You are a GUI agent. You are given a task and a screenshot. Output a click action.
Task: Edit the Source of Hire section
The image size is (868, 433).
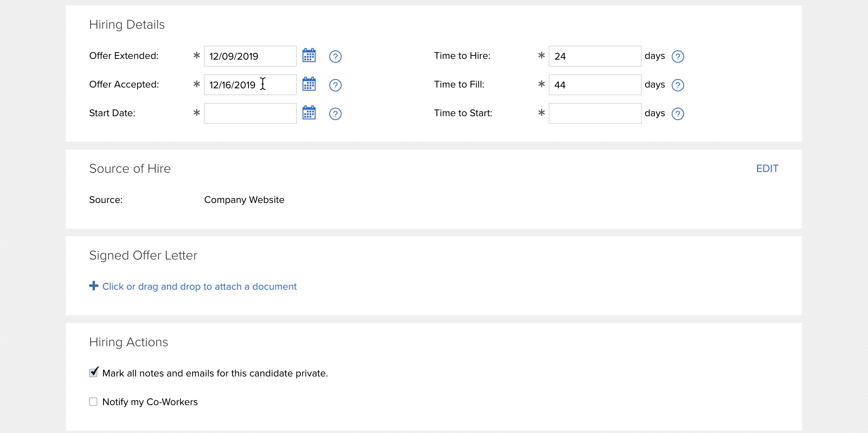tap(767, 168)
